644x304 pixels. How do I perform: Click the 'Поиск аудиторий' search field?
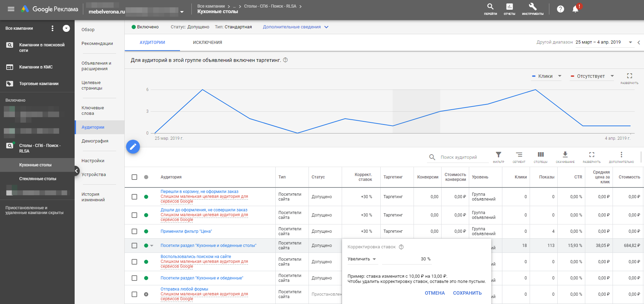click(x=463, y=157)
